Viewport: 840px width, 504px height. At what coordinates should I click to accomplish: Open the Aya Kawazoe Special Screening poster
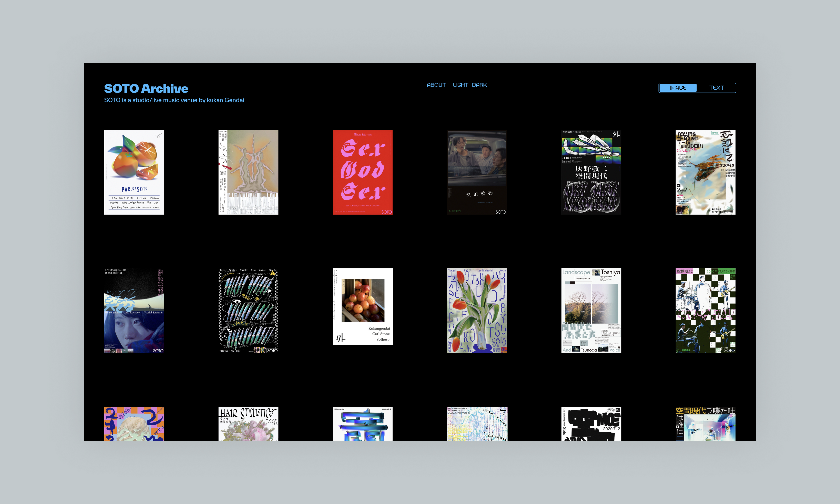[134, 311]
